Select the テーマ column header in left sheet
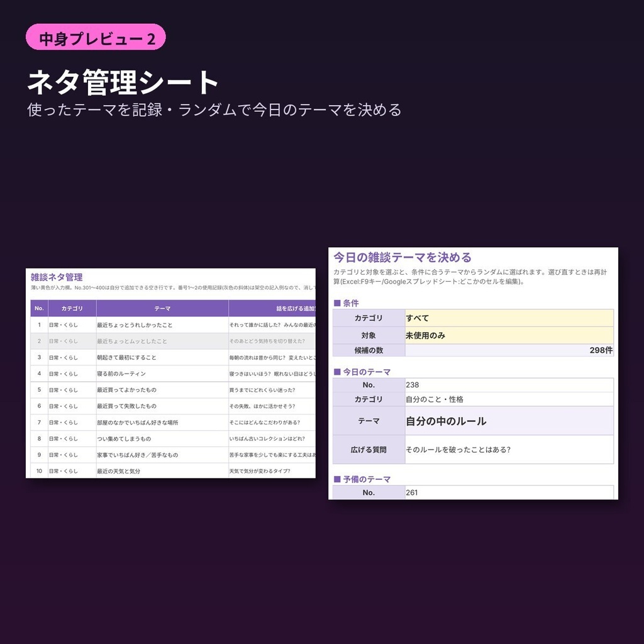 [162, 308]
